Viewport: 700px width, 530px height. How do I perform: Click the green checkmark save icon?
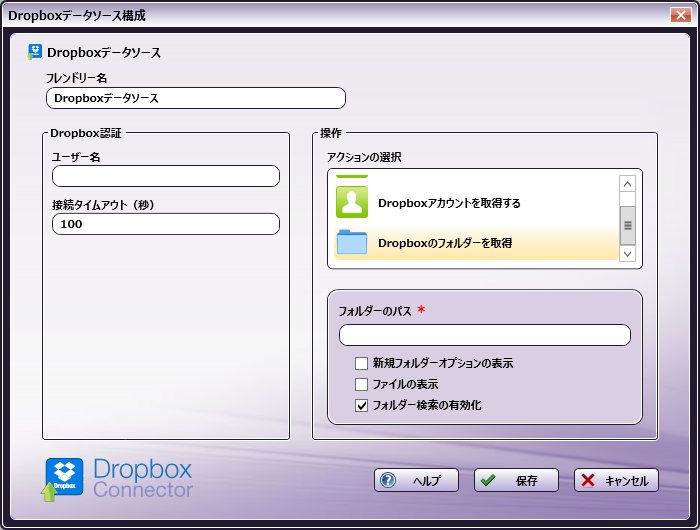click(x=488, y=480)
